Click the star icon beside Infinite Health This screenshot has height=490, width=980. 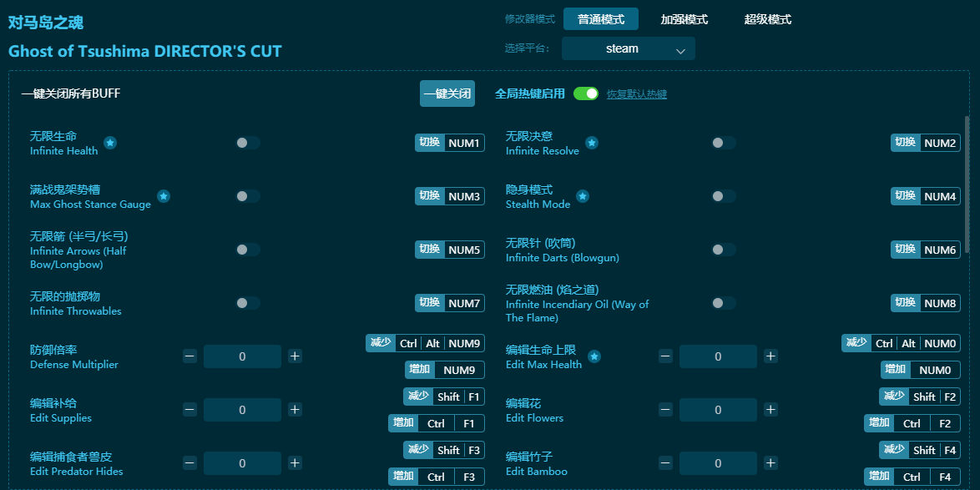click(110, 143)
